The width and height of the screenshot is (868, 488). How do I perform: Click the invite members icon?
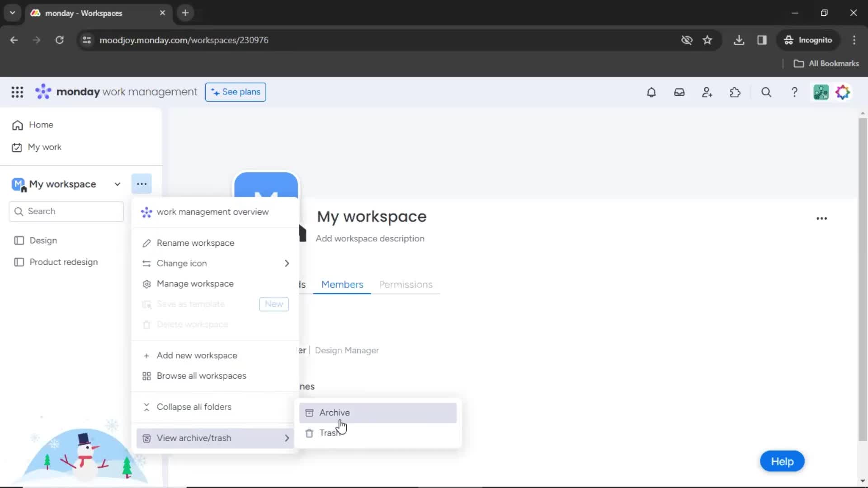click(x=707, y=92)
